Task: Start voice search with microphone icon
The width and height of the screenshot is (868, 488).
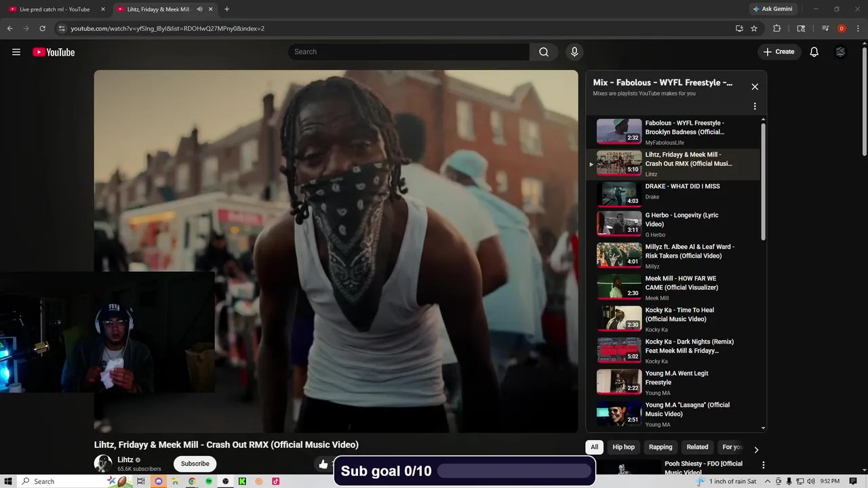Action: pos(574,52)
